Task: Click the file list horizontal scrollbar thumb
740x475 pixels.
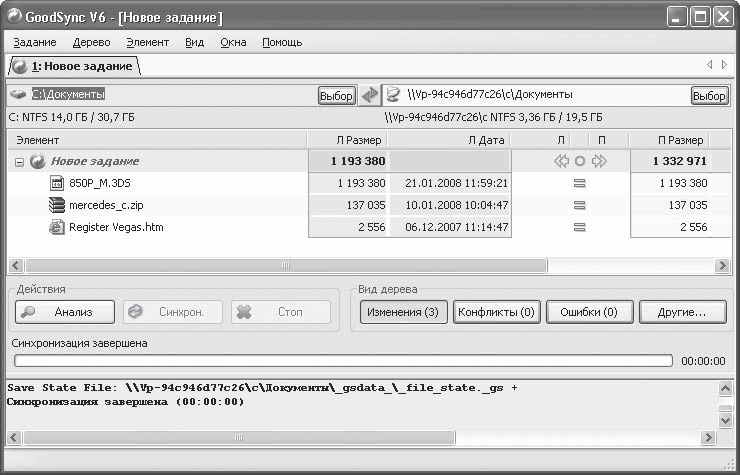Action: (x=286, y=265)
